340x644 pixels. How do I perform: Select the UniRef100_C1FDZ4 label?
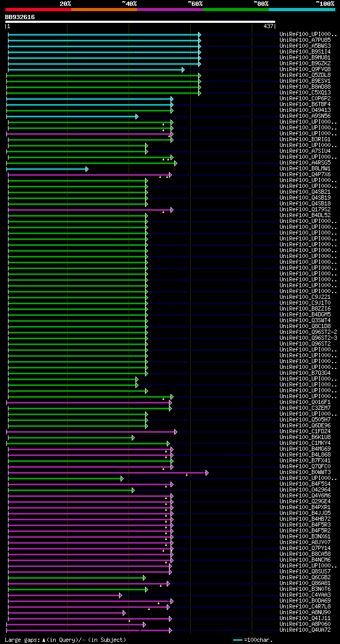click(305, 431)
